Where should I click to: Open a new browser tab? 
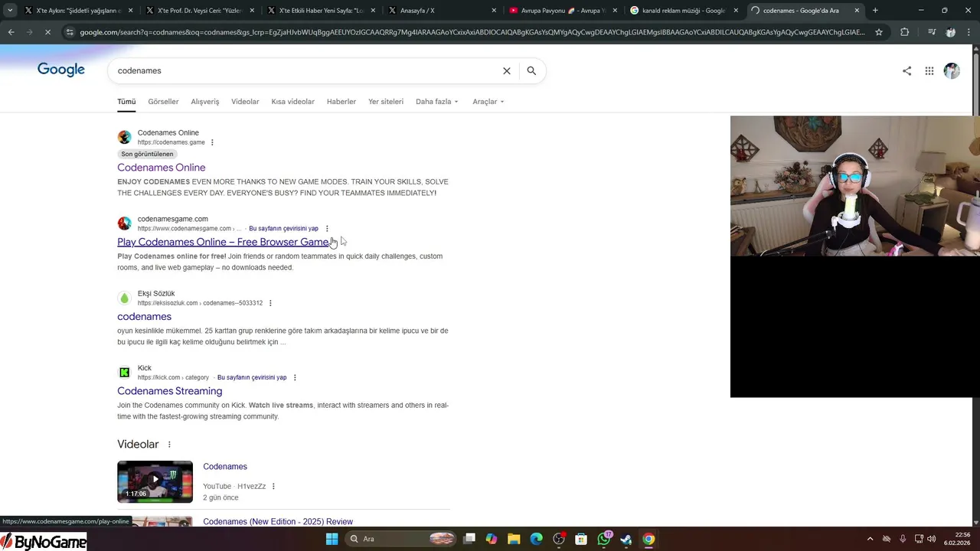pyautogui.click(x=875, y=11)
